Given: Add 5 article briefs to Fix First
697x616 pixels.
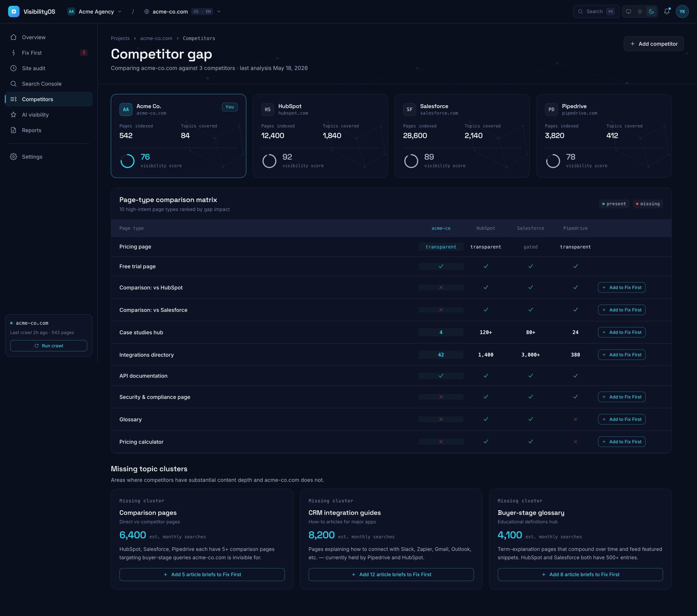Looking at the screenshot, I should click(x=202, y=575).
